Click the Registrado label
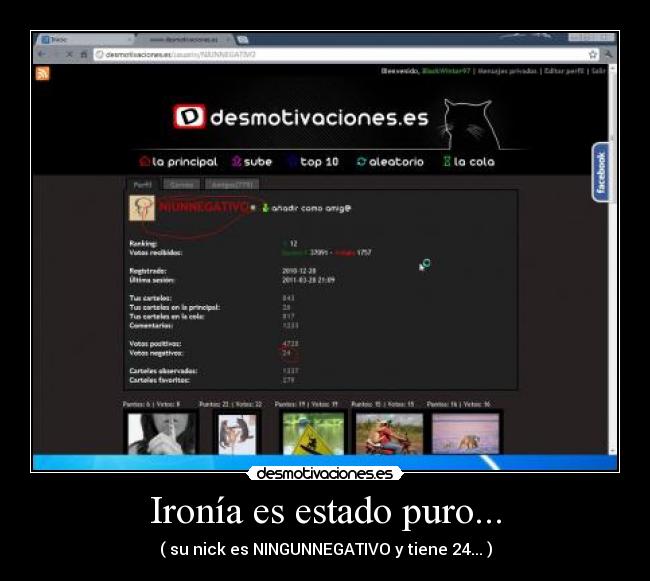 coord(148,271)
